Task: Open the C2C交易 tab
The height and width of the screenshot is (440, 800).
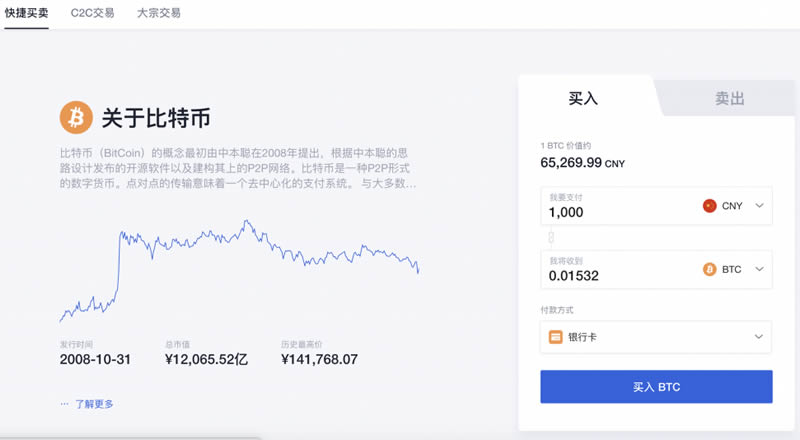Action: pos(93,14)
